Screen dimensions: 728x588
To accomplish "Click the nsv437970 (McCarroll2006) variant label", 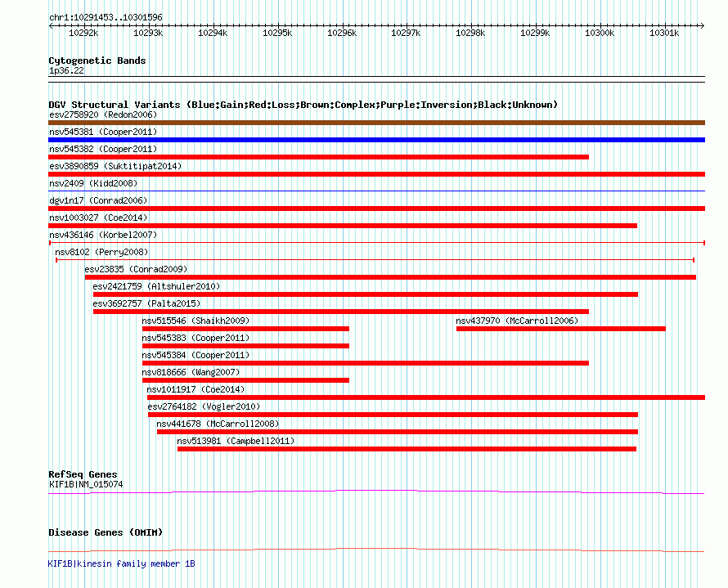I will coord(517,321).
